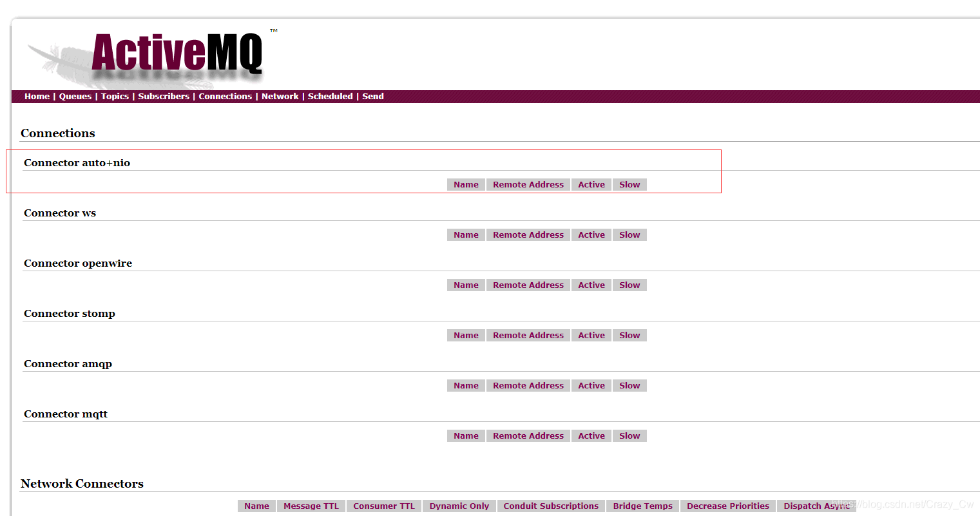The image size is (980, 516).
Task: Open the Connections page
Action: pyautogui.click(x=225, y=96)
